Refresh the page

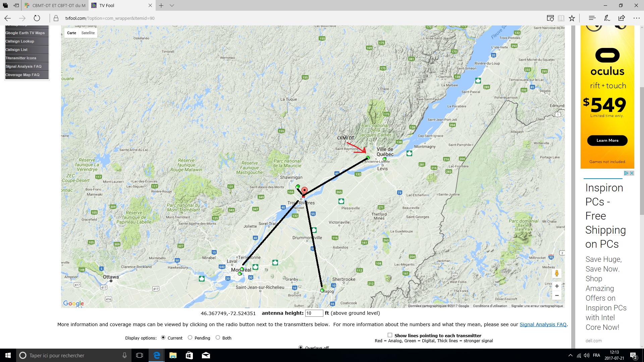tap(37, 18)
